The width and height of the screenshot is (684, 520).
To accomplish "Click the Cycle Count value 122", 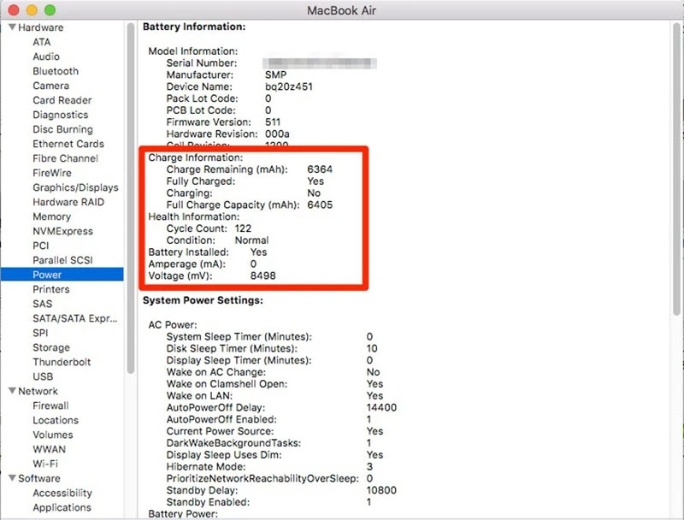I will (243, 228).
